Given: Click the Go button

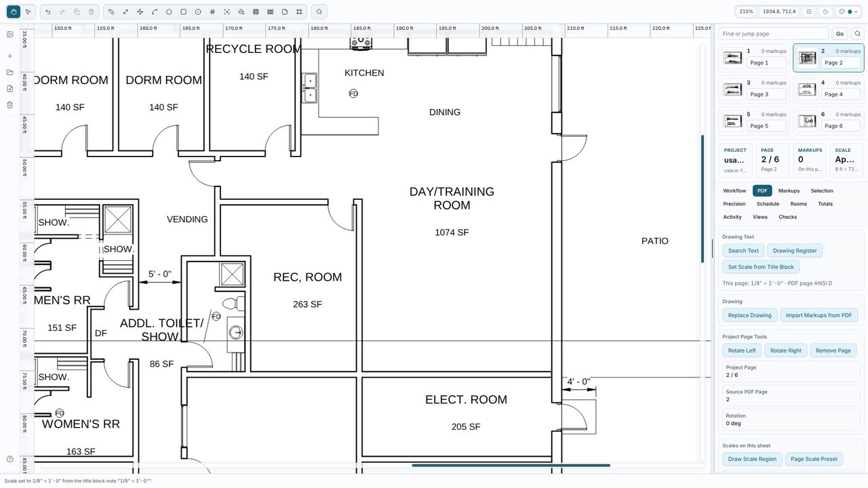Looking at the screenshot, I should click(x=840, y=34).
